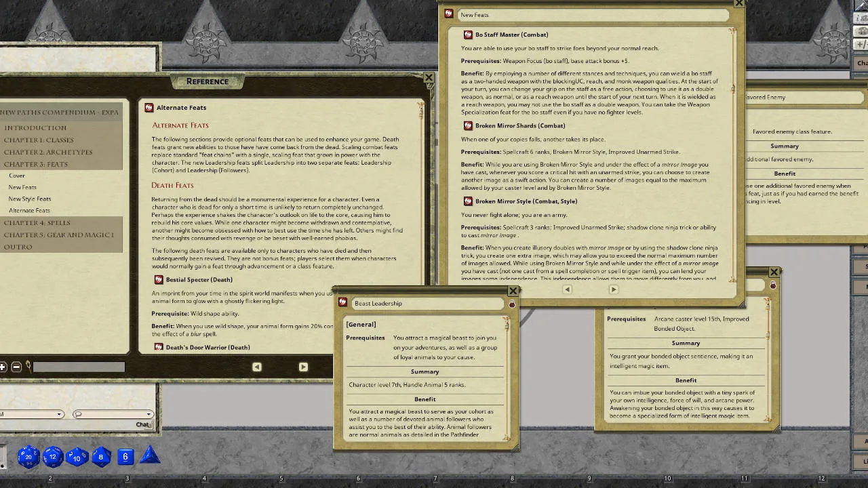The height and width of the screenshot is (488, 868).
Task: Roll the d20 die
Action: pos(28,457)
